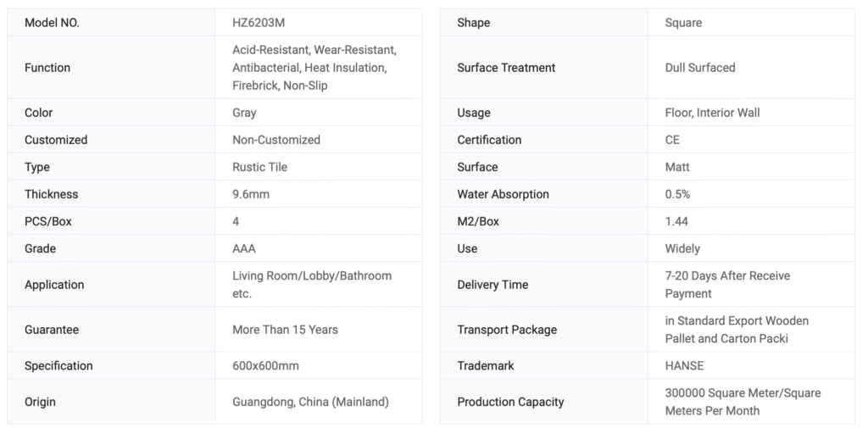Select the Floor, Interior Wall usage value

(712, 113)
